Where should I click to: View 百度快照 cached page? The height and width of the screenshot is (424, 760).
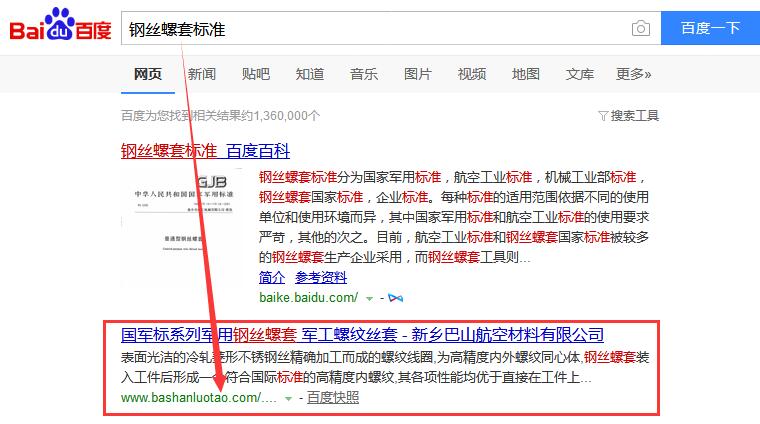pos(333,398)
